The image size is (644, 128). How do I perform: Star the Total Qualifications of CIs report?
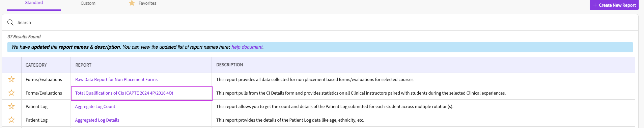pos(11,93)
